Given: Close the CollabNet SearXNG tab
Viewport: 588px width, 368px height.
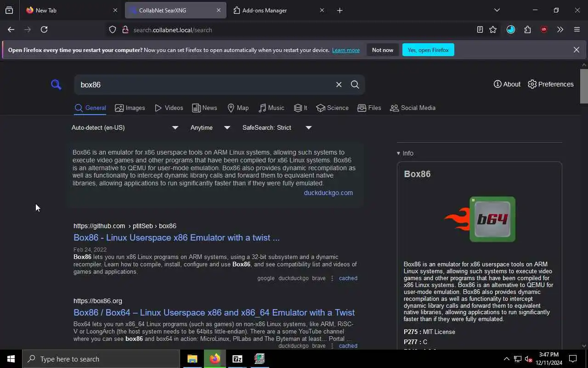Looking at the screenshot, I should tap(219, 10).
